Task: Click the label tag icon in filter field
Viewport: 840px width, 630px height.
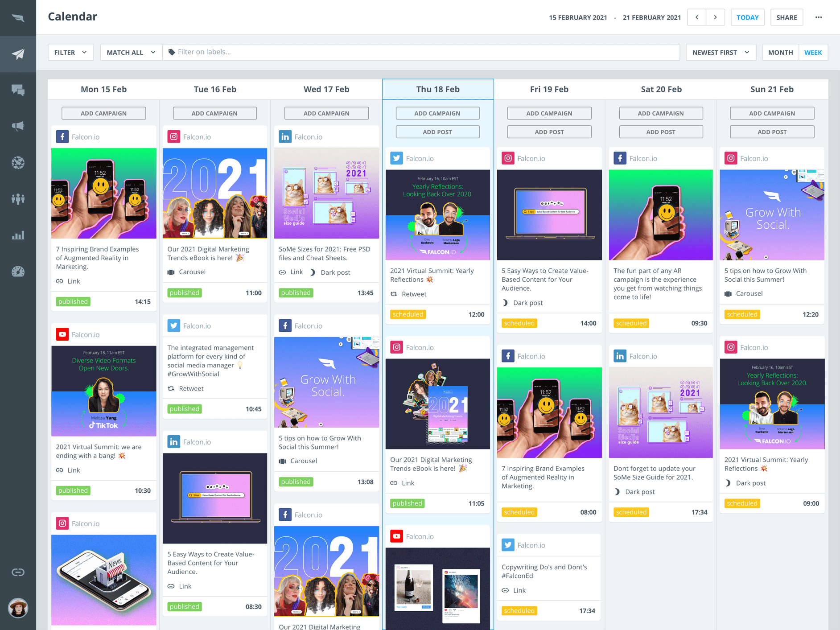Action: tap(172, 52)
